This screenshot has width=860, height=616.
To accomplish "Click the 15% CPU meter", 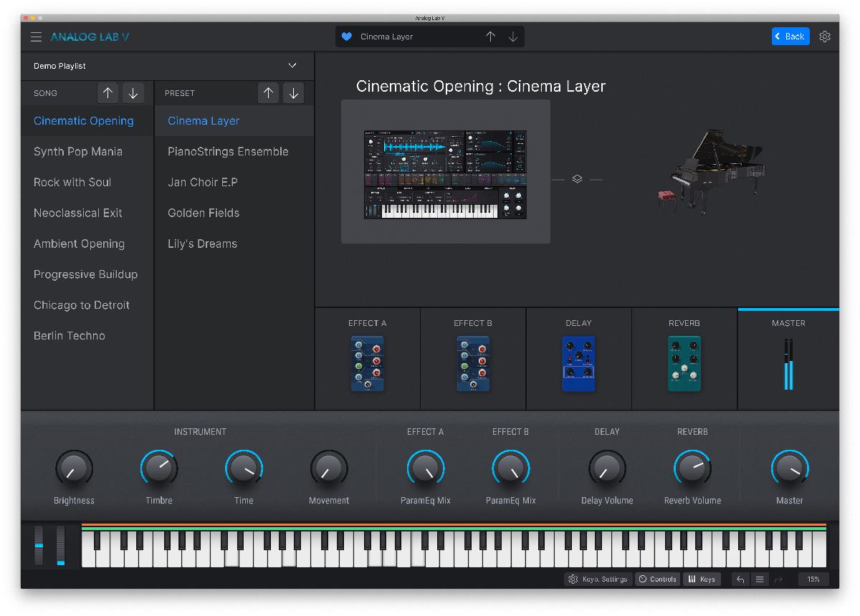I will [813, 579].
